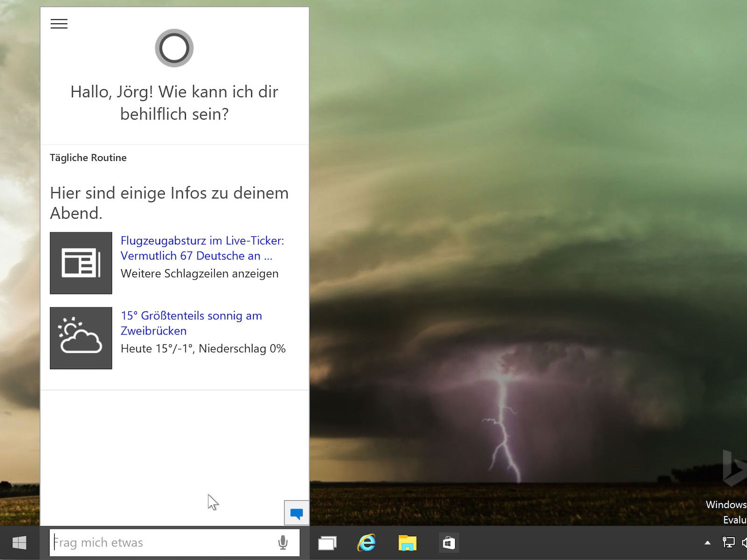Click 'Heute 15°/-1°, Niederschlag 0%' text
Viewport: 747px width, 560px height.
203,349
